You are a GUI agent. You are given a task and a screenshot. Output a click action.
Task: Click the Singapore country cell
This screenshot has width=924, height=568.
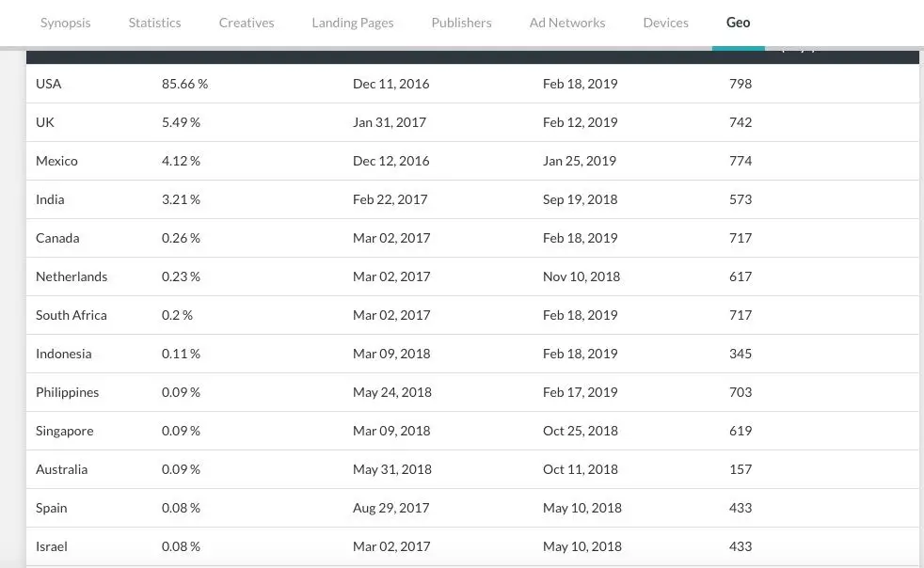point(64,431)
